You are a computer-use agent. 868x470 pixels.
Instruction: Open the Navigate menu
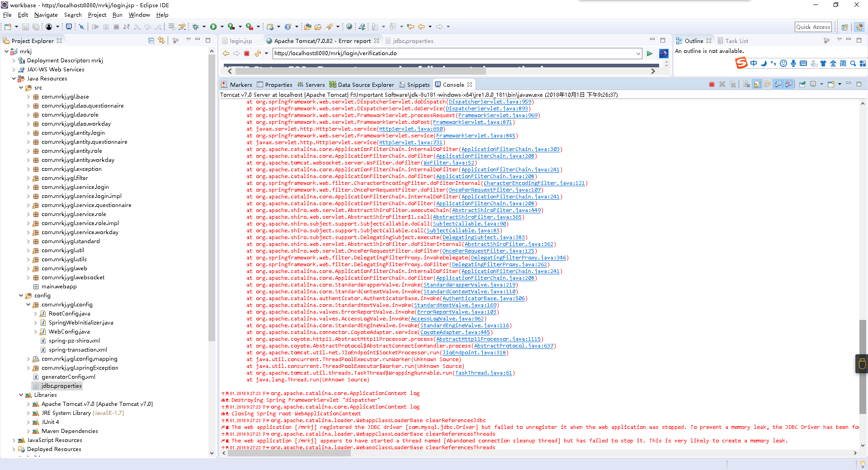point(46,15)
